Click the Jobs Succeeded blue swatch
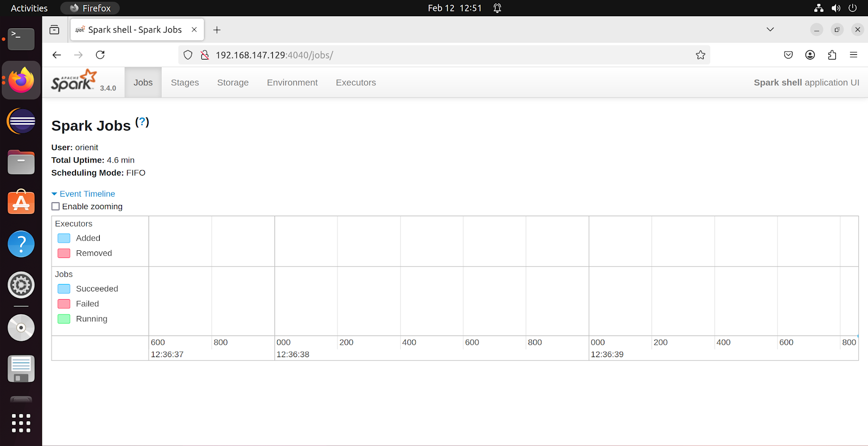The height and width of the screenshot is (446, 868). tap(64, 289)
